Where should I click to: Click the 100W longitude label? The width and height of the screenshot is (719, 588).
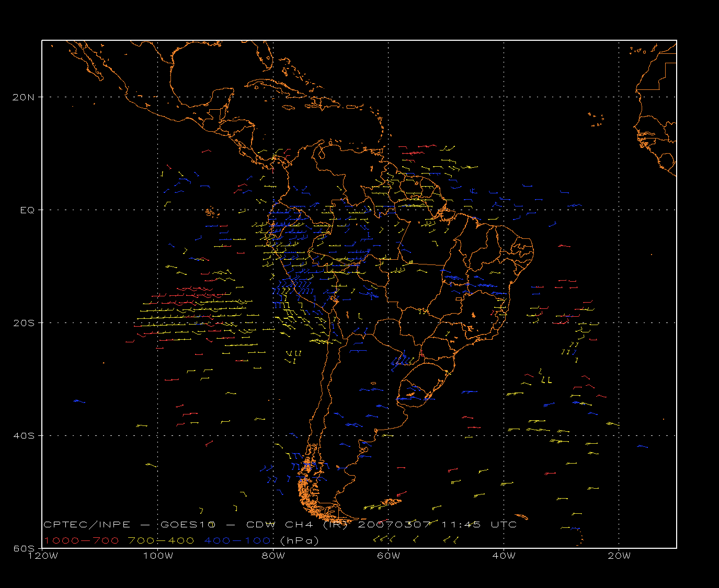[158, 556]
